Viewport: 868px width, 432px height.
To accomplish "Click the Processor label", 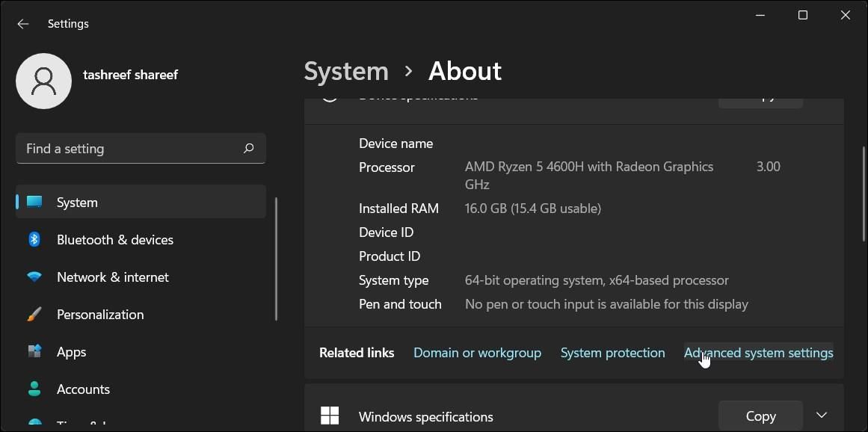I will pyautogui.click(x=387, y=167).
